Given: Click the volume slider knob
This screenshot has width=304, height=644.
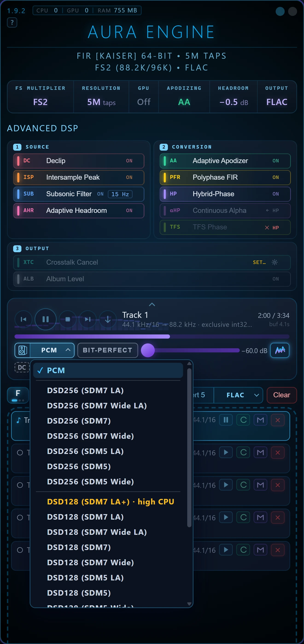Looking at the screenshot, I should click(148, 350).
